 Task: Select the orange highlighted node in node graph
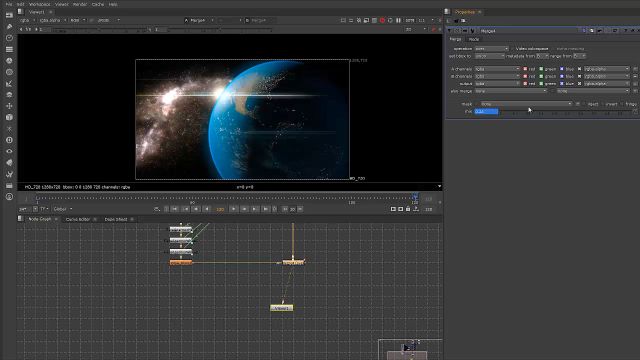click(181, 263)
